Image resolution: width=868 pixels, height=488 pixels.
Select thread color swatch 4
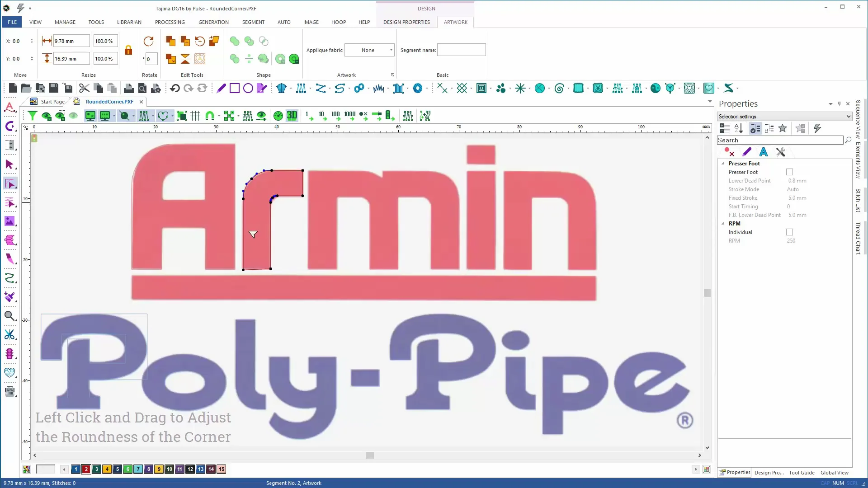click(x=107, y=469)
